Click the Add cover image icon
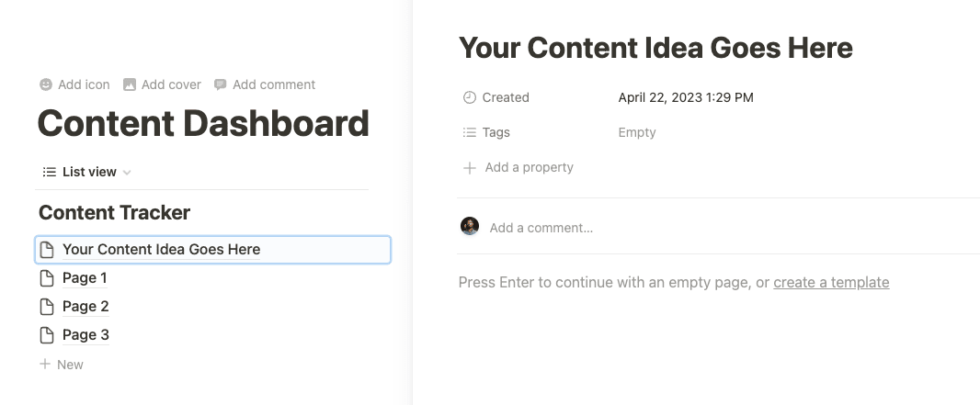 point(130,84)
